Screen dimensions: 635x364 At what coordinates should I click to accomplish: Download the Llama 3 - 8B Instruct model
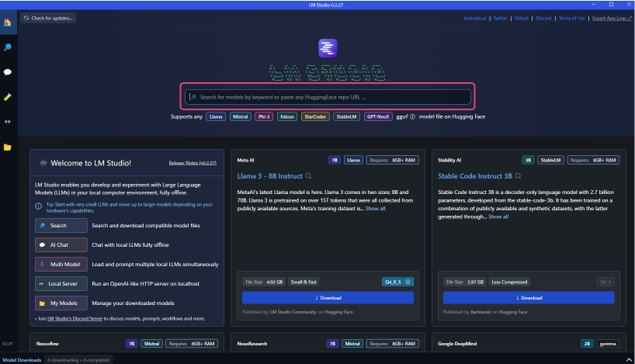coord(328,297)
